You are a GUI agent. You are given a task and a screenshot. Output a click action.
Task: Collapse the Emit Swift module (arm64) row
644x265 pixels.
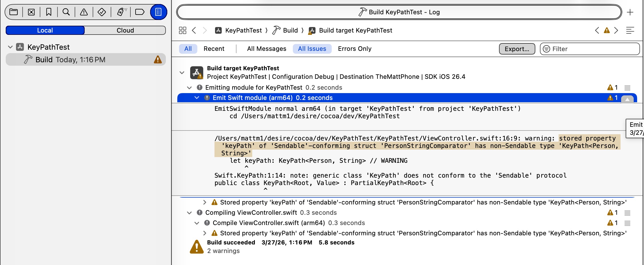pyautogui.click(x=197, y=98)
